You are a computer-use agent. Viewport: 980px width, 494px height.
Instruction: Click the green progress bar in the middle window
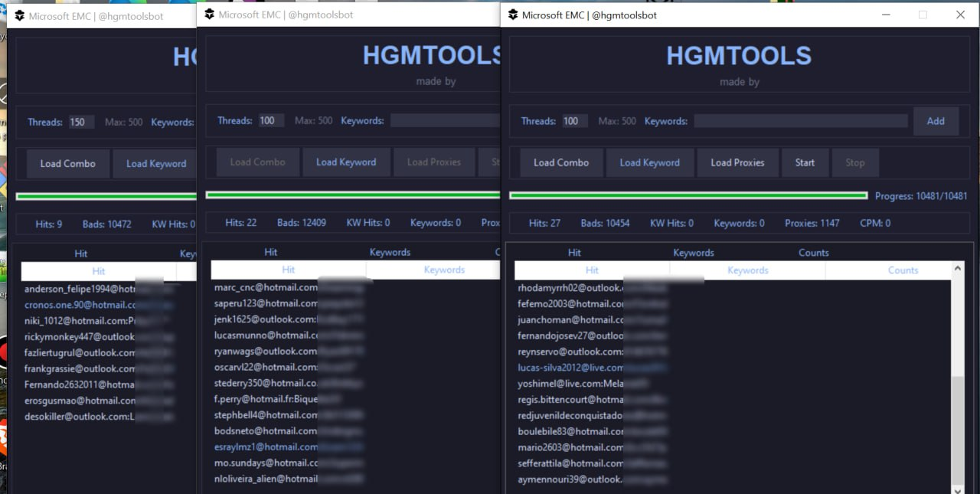tap(353, 195)
